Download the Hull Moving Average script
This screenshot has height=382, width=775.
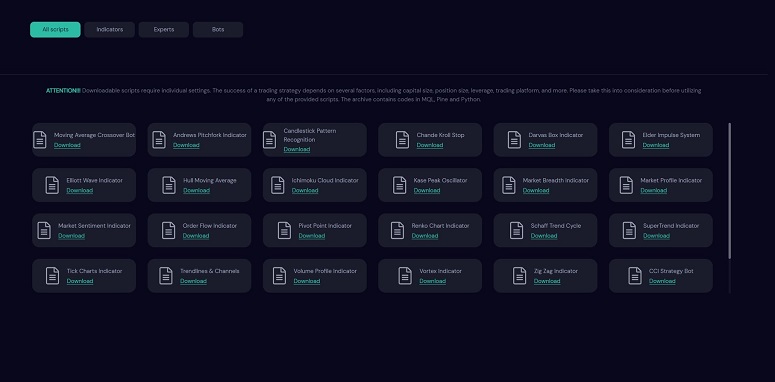[196, 191]
